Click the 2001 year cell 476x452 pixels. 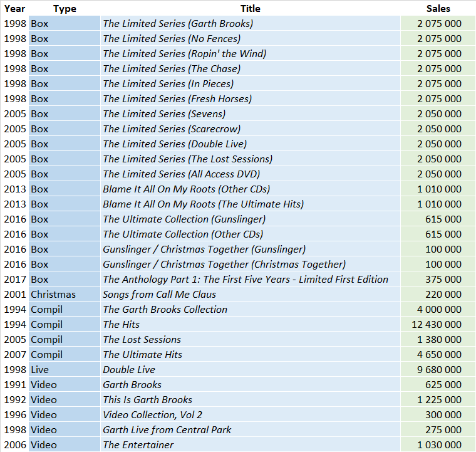click(15, 295)
